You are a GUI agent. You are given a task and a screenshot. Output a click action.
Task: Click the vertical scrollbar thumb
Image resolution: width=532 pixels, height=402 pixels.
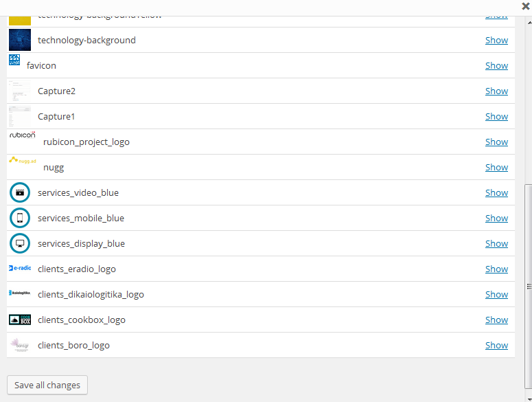[x=529, y=287]
